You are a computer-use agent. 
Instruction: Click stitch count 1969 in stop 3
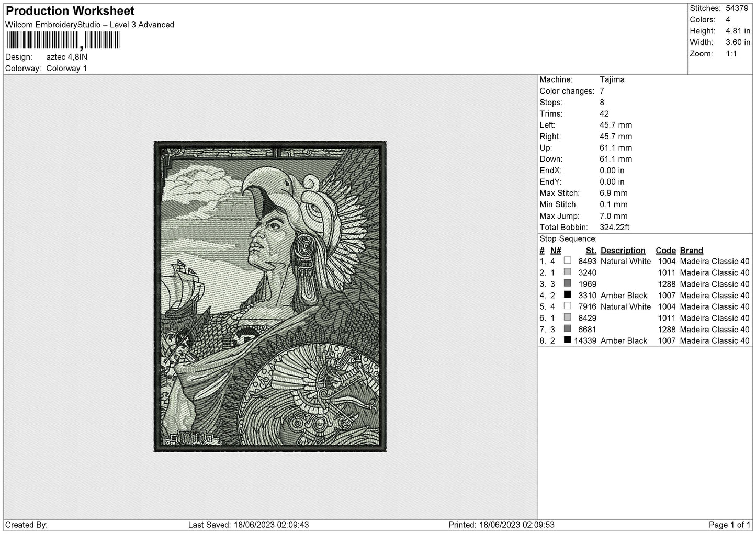coord(588,284)
